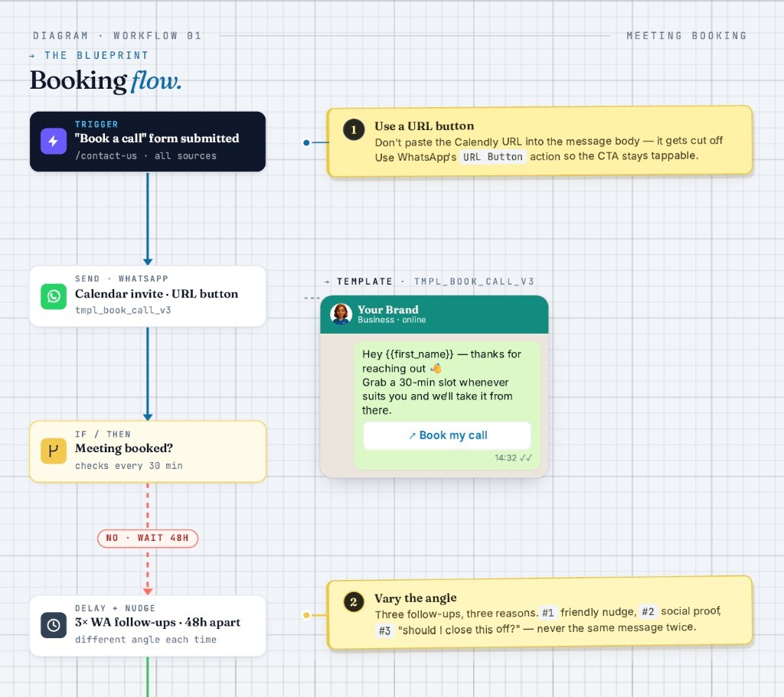Click the Business · online status text
The height and width of the screenshot is (697, 784).
(392, 320)
